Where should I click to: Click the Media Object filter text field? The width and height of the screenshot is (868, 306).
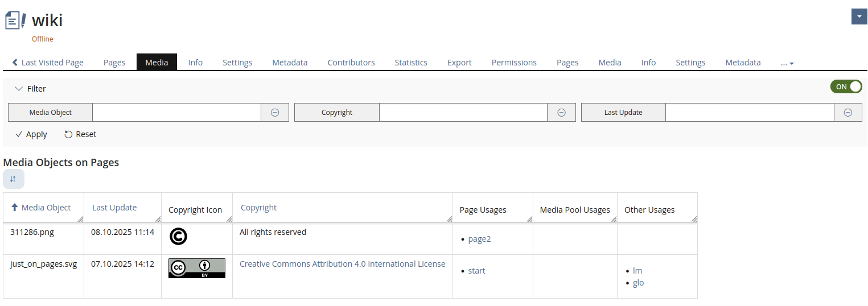tap(176, 113)
